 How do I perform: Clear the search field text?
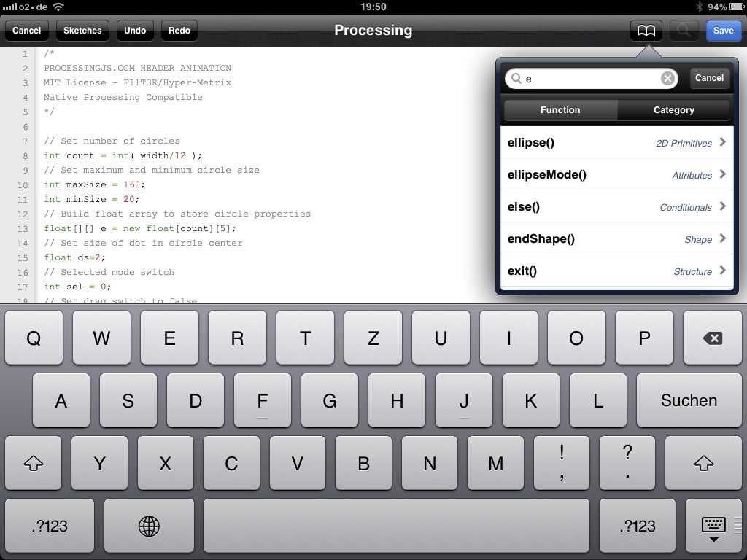tap(667, 79)
